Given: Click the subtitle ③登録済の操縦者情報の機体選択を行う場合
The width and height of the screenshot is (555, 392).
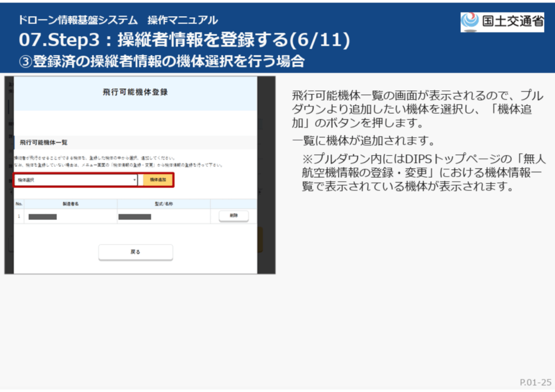Looking at the screenshot, I should (161, 61).
